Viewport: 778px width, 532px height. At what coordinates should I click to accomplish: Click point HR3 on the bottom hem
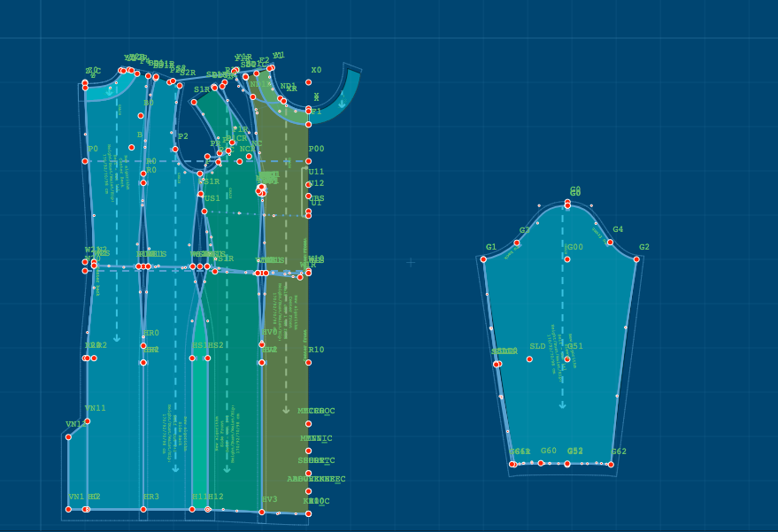pyautogui.click(x=143, y=509)
